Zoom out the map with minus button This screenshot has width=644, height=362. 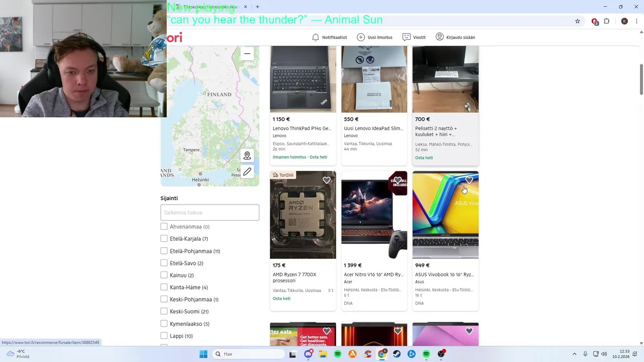coord(247,54)
